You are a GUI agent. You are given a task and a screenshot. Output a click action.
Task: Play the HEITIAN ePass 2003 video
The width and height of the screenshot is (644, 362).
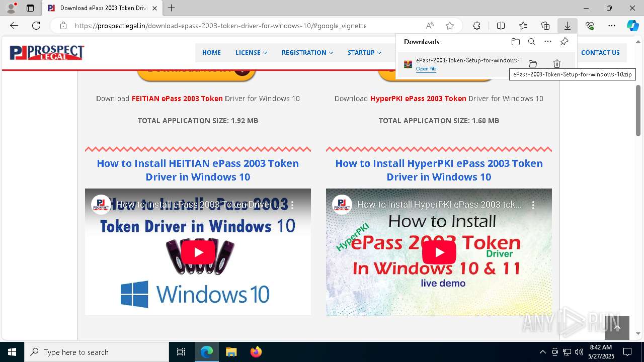[198, 252]
